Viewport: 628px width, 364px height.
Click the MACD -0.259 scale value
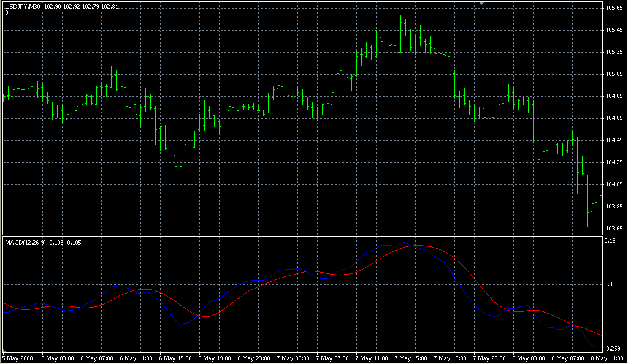tap(611, 348)
